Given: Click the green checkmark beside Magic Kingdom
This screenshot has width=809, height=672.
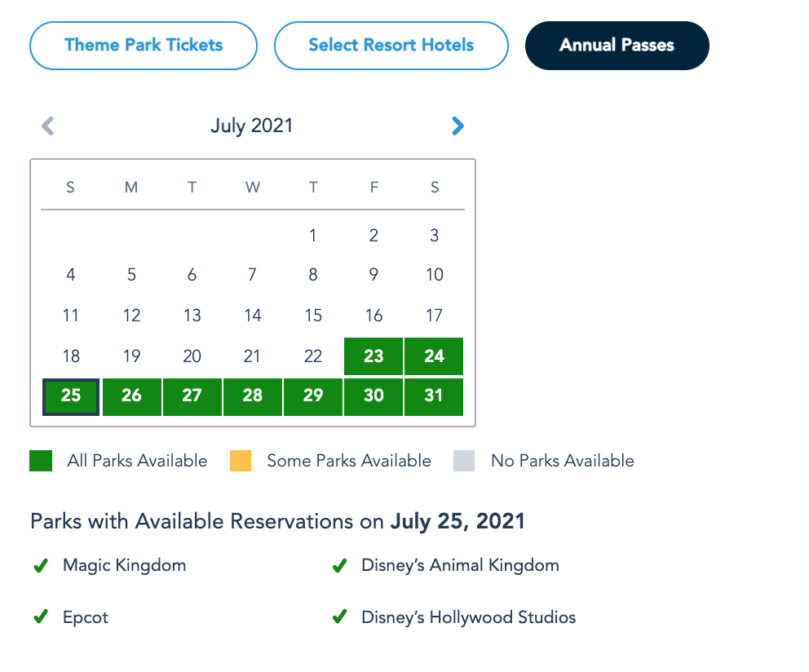Looking at the screenshot, I should 40,566.
